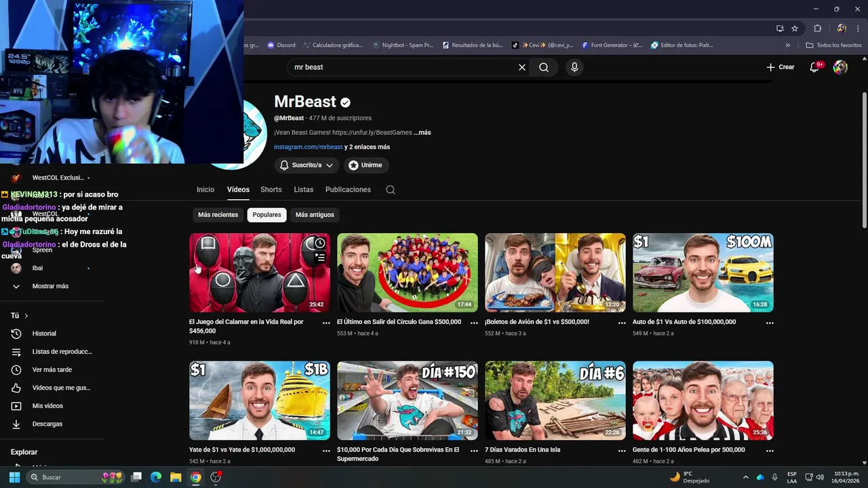The width and height of the screenshot is (868, 488).
Task: Open Todos los favoritos folder
Action: coord(833,45)
